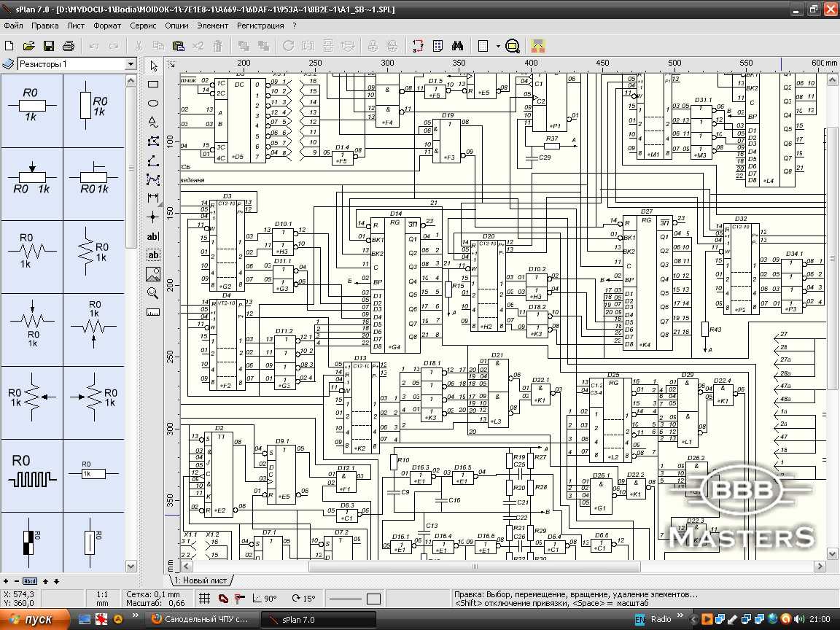Click the grid setting icon in toolbar
840x630 pixels.
(483, 46)
